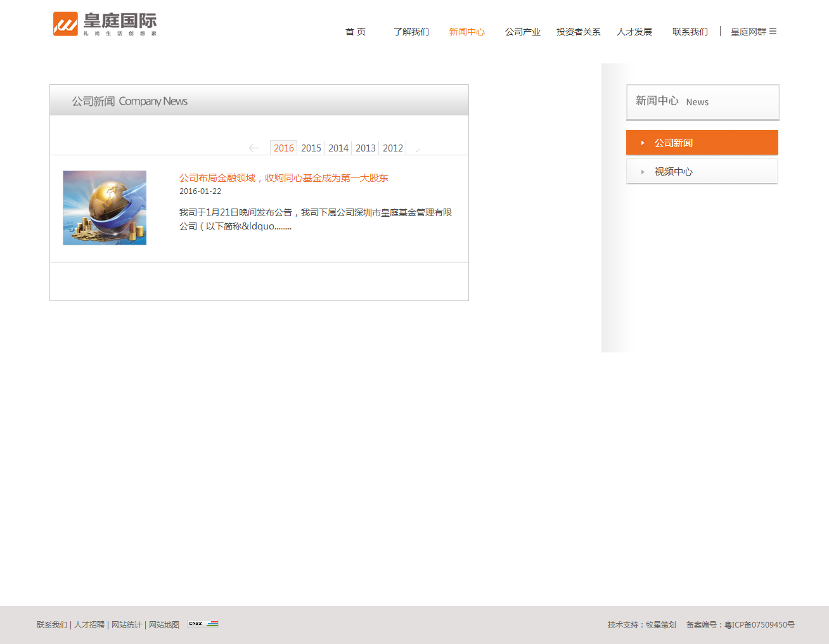Select the 2013 year tab

click(x=365, y=148)
